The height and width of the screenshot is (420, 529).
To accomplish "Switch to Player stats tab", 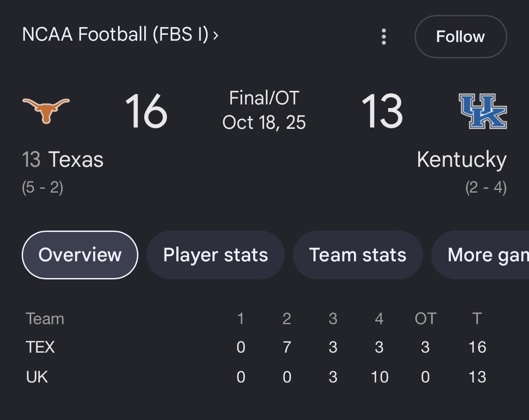I will 216,255.
